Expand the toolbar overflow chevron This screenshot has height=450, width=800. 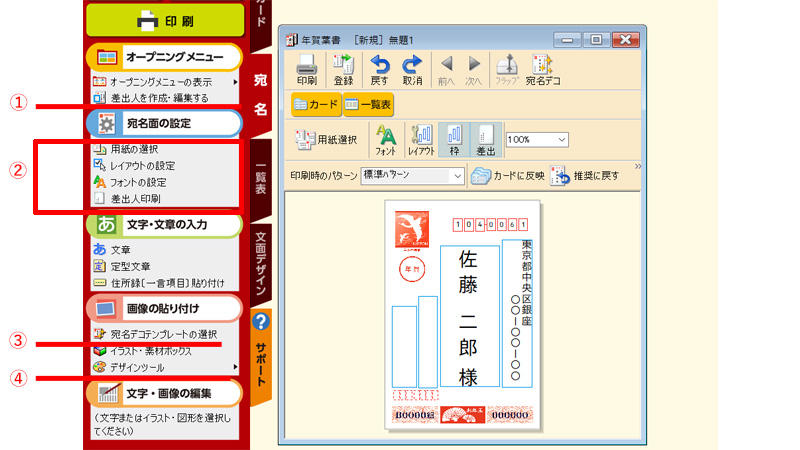tap(637, 166)
